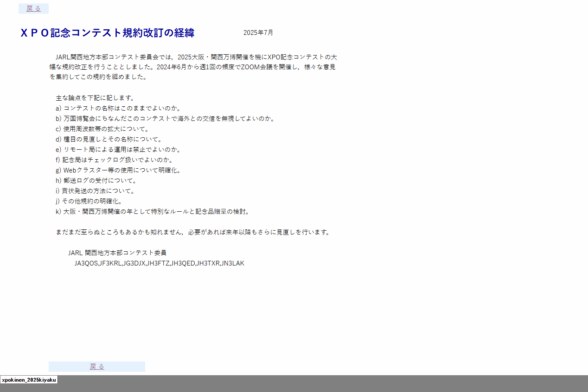
Task: Click item b) about 万国博覧会 and 海外との交信
Action: tap(166, 119)
